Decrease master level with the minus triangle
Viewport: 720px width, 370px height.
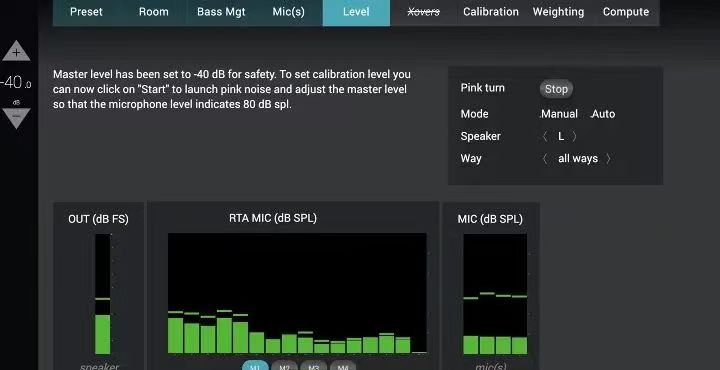coord(16,118)
